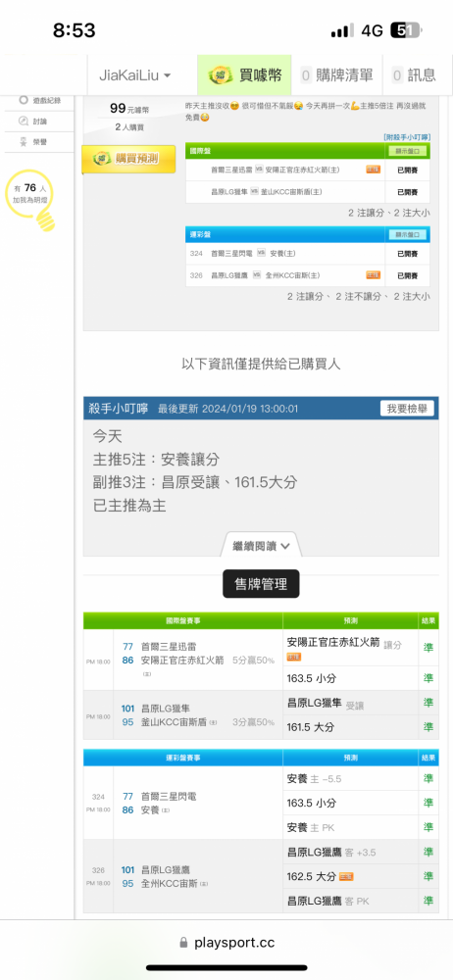Click the 準 result for 161.5 大分
Screen dimensions: 453x980
428,727
